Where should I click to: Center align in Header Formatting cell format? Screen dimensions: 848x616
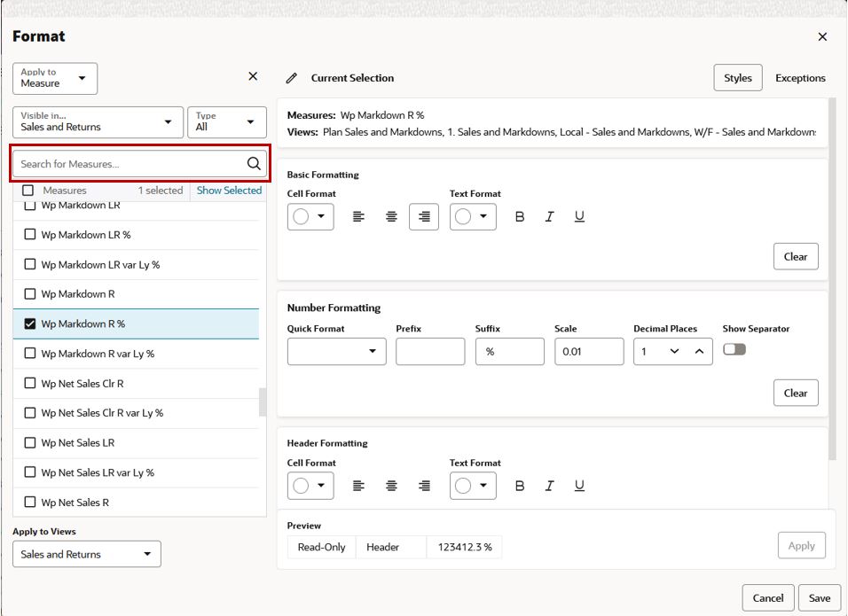[391, 486]
